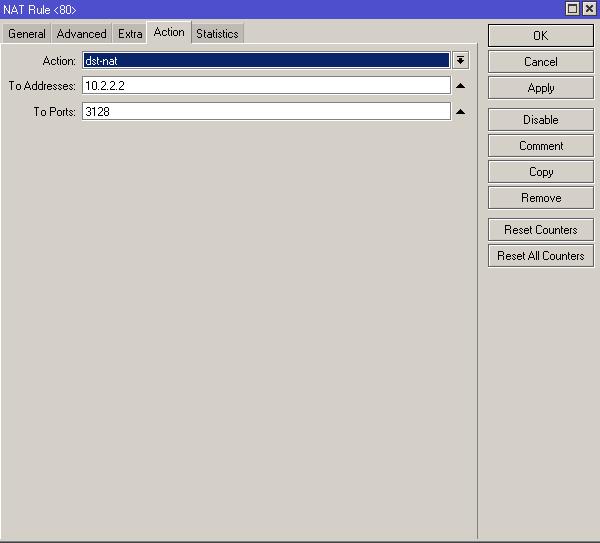Remove the NAT rule

click(541, 198)
